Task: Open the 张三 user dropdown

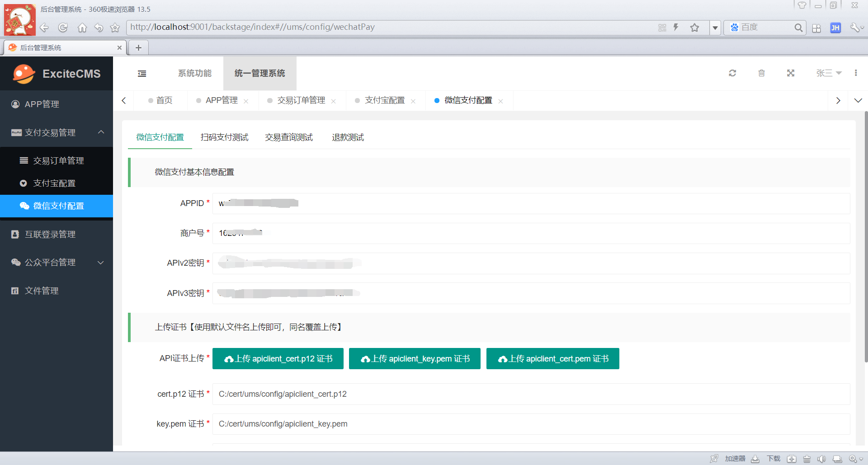Action: 829,73
